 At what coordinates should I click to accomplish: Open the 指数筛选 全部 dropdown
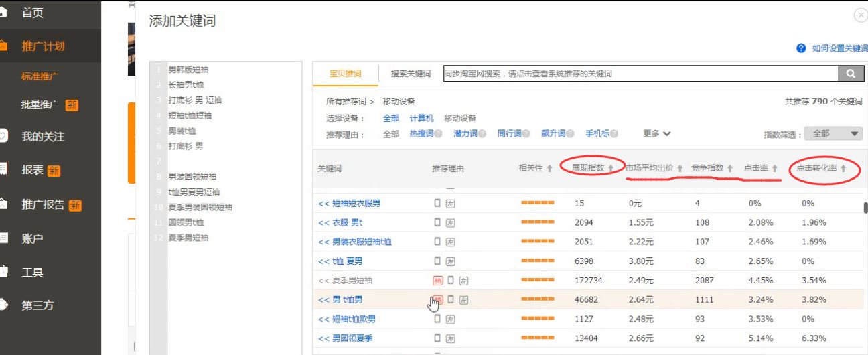point(833,134)
